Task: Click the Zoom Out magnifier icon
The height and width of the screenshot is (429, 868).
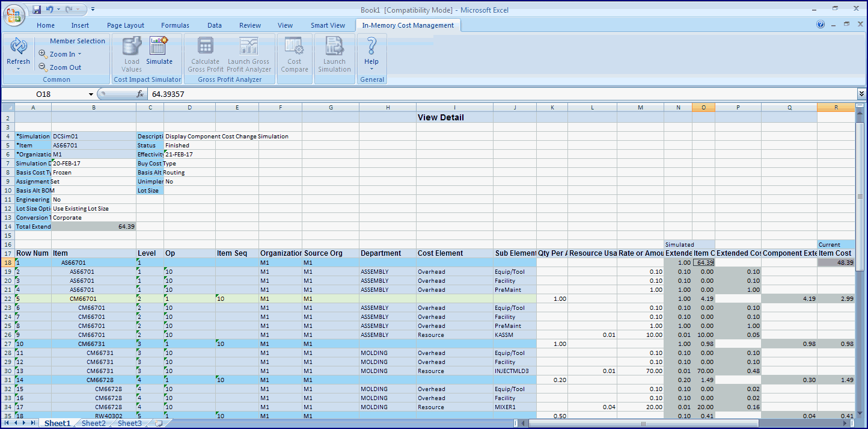Action: pos(43,67)
